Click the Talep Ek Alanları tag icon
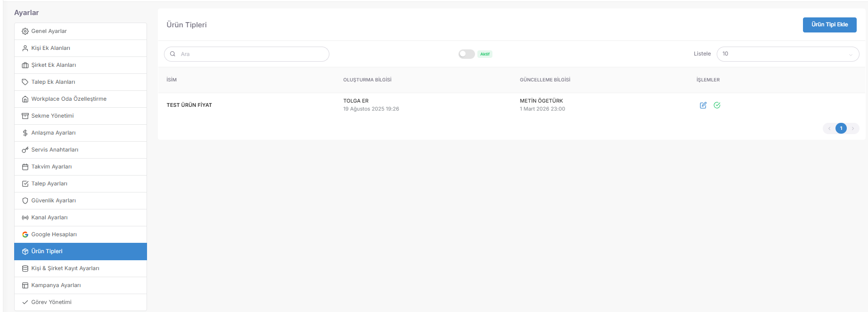This screenshot has width=868, height=312. pyautogui.click(x=25, y=82)
